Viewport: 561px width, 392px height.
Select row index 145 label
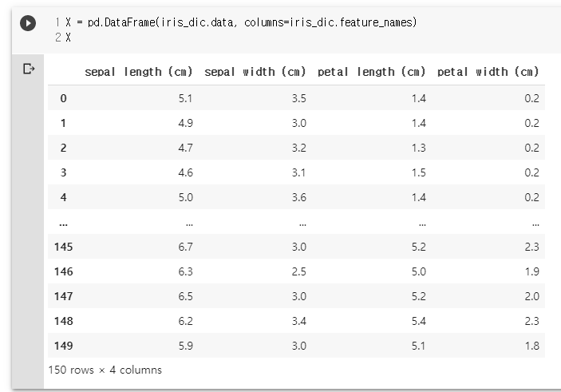63,247
